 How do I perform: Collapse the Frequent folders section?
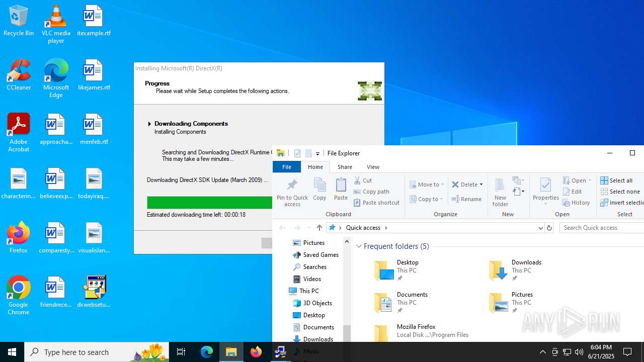(359, 246)
